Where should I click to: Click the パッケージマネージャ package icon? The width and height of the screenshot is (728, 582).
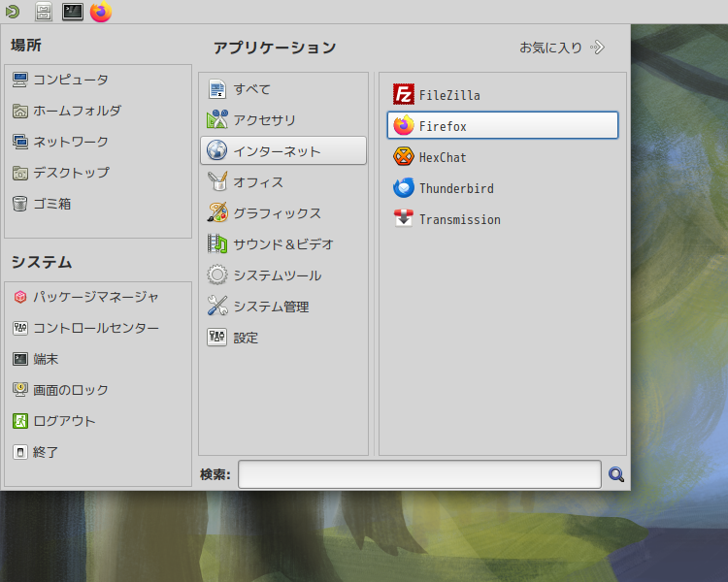20,297
